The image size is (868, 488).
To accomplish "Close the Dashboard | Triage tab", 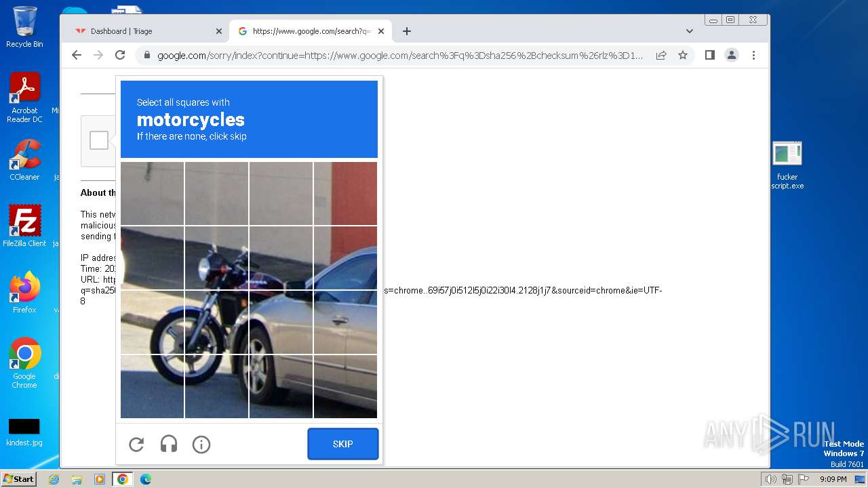I will [219, 31].
